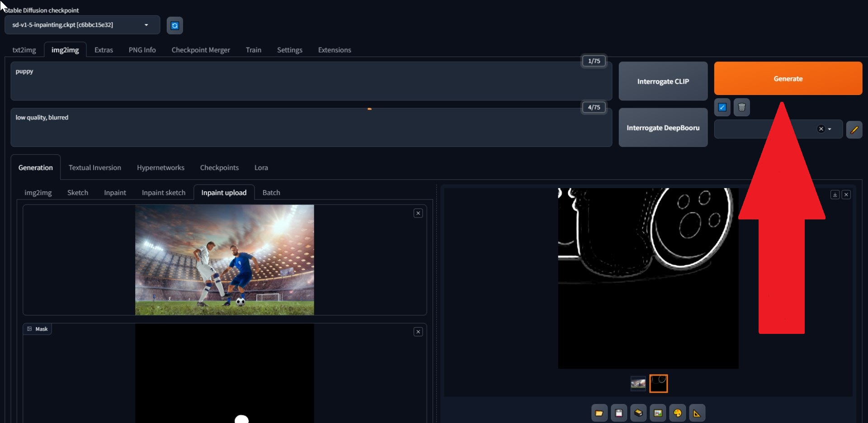Click the refresh checkpoint list icon
Screen dimensions: 868x423
pyautogui.click(x=175, y=25)
